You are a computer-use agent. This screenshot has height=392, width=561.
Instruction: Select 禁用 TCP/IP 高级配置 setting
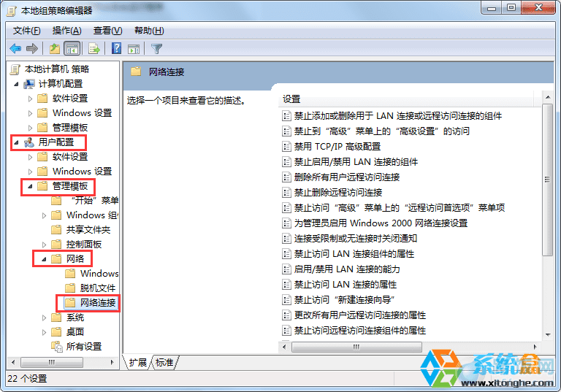point(337,147)
